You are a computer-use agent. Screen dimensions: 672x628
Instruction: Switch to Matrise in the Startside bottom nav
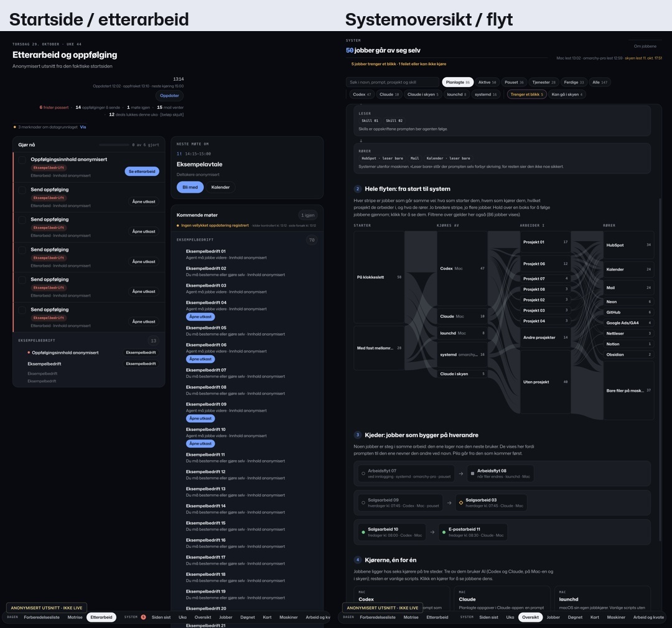[x=75, y=617]
